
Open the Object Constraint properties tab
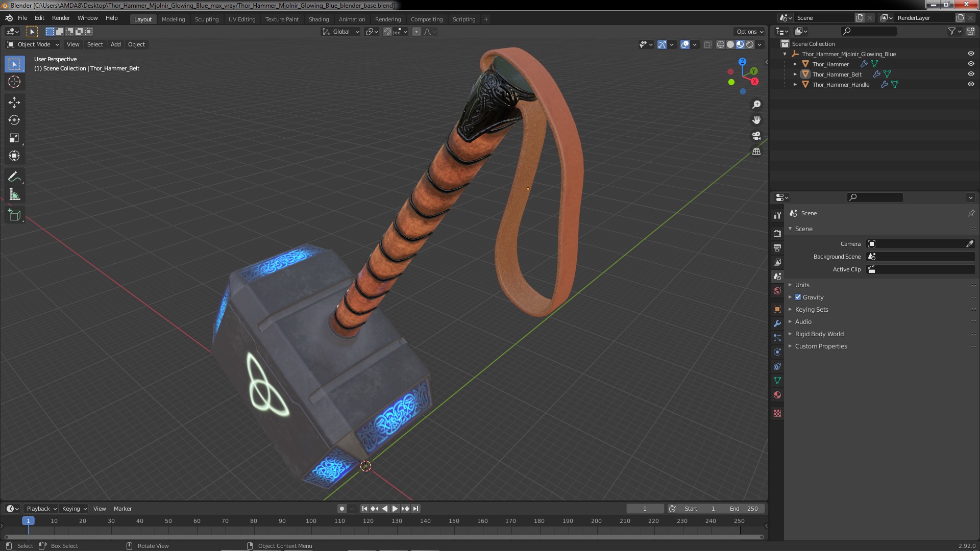777,366
